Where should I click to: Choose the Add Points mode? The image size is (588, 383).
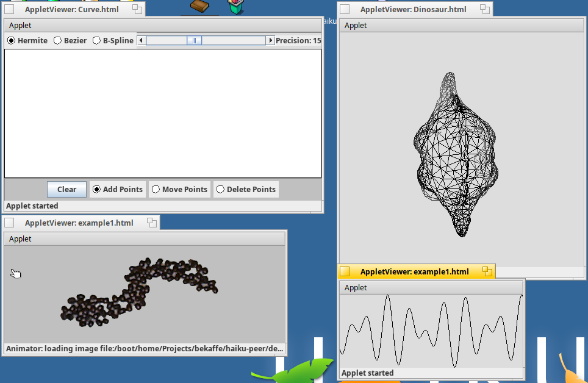pos(118,190)
